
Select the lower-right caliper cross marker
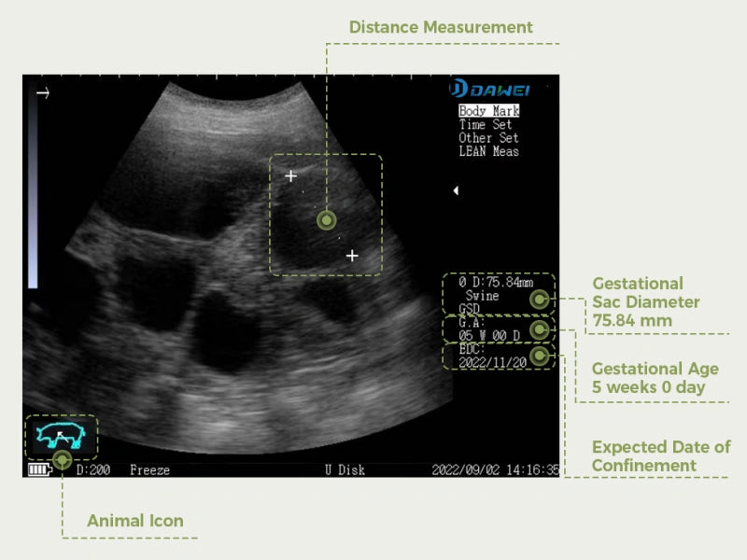click(352, 255)
